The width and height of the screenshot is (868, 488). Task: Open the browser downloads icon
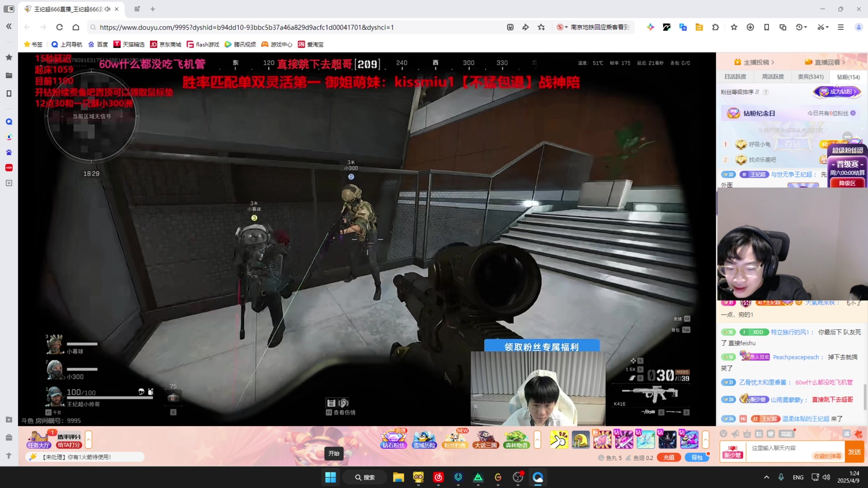coord(750,27)
